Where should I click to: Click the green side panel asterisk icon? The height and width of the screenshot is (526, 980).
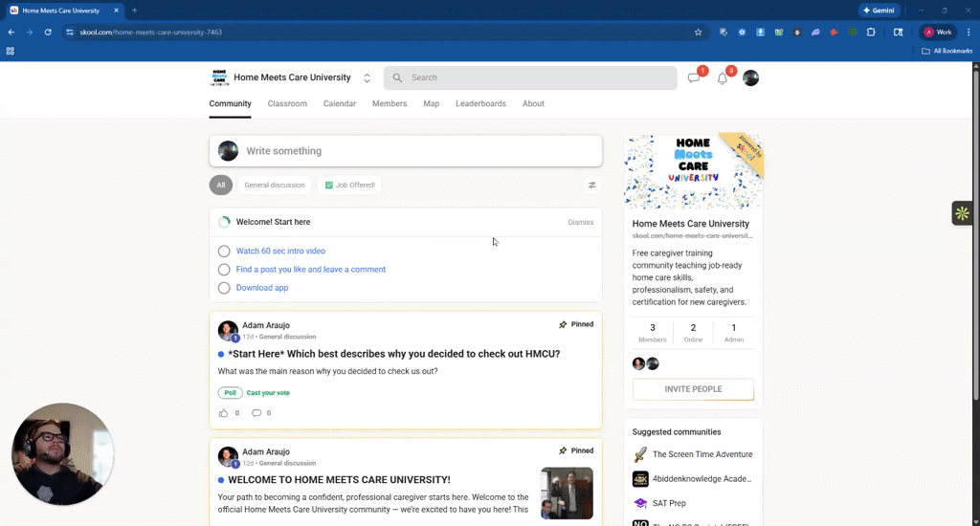(x=962, y=213)
